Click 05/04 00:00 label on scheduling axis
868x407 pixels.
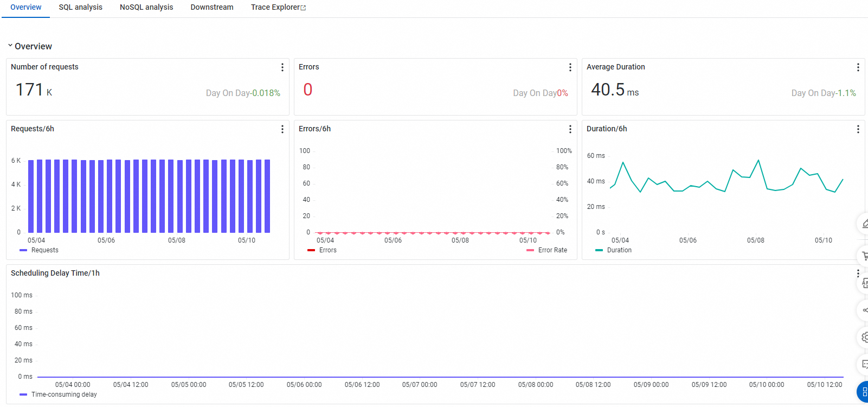[73, 385]
